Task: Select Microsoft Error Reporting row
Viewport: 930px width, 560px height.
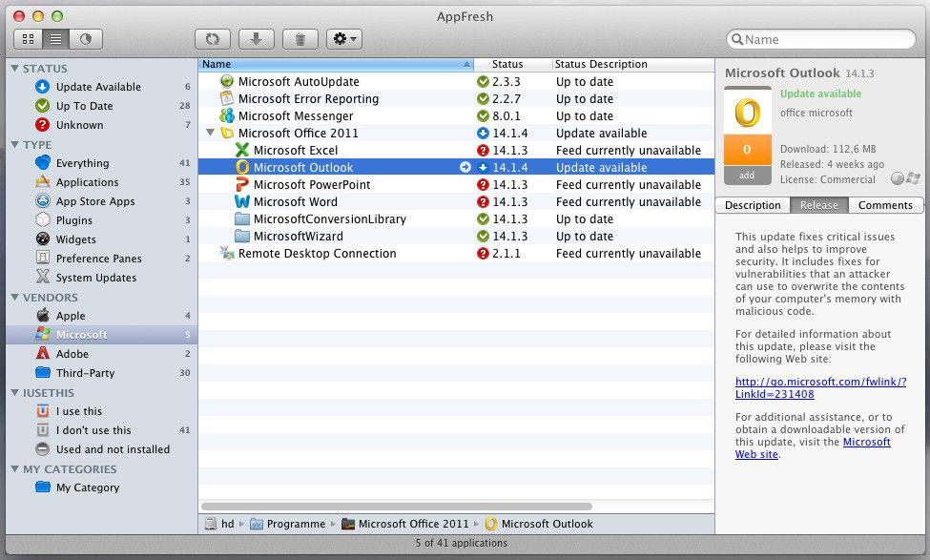Action: coord(456,98)
